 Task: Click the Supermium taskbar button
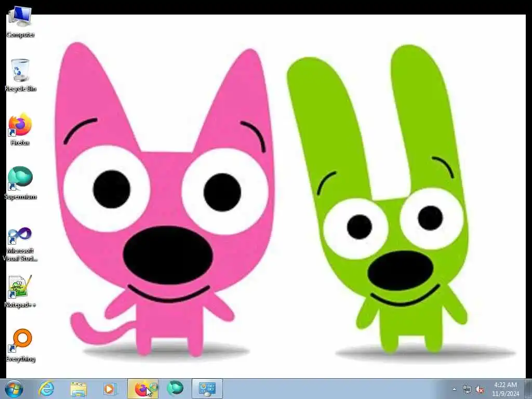point(175,389)
